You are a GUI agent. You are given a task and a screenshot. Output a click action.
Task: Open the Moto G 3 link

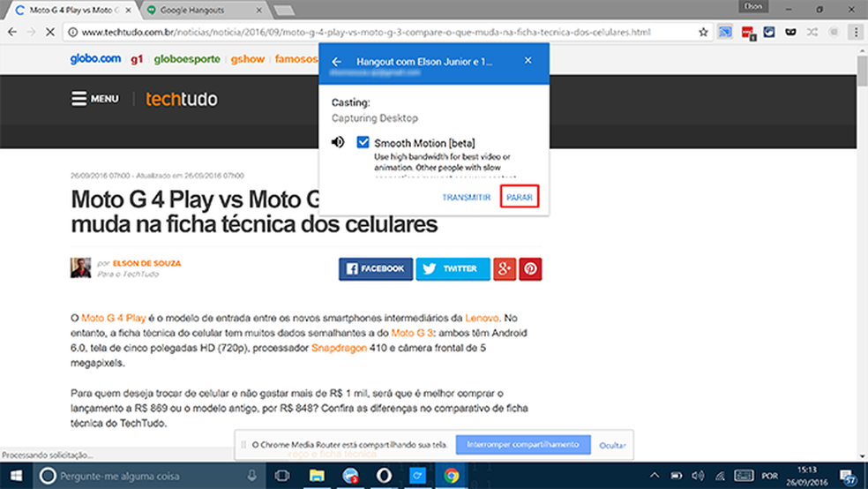(412, 333)
